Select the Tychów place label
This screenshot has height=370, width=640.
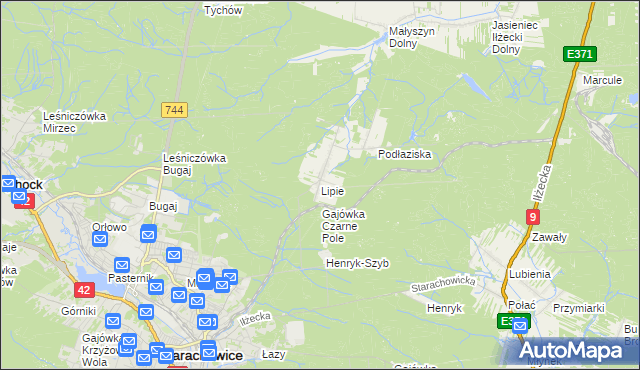[223, 10]
